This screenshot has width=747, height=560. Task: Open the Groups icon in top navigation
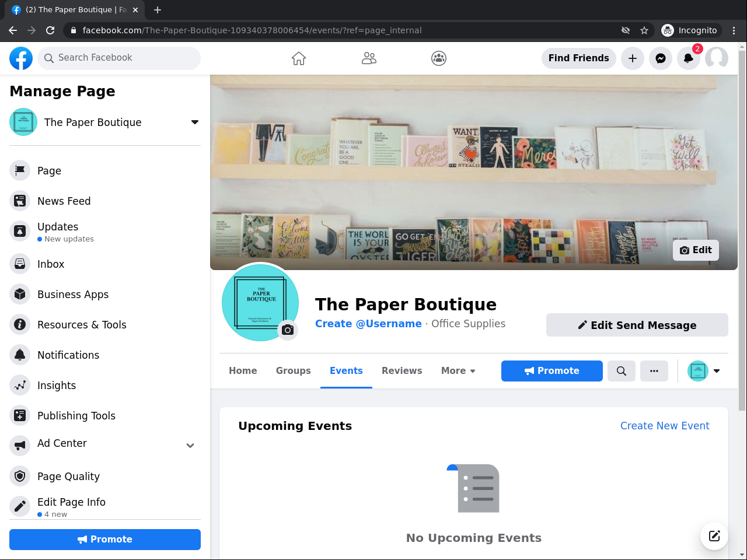click(439, 58)
